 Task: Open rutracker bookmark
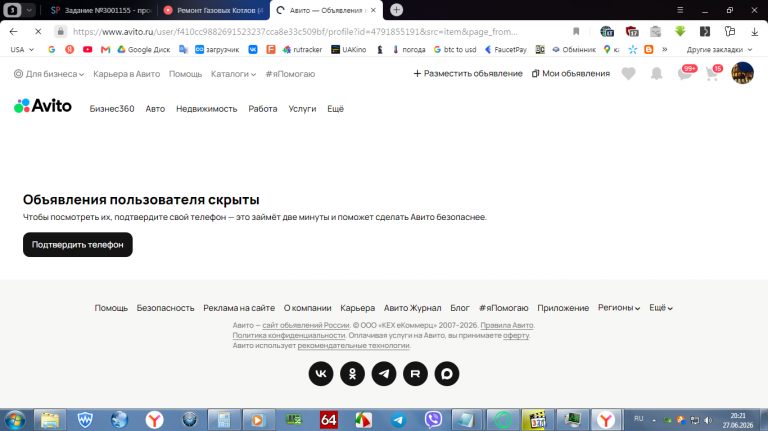click(302, 49)
